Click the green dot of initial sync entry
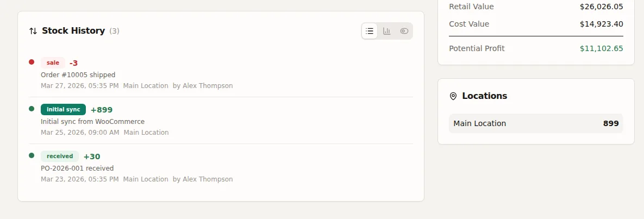Screen dimensions: 644x219 [31, 109]
